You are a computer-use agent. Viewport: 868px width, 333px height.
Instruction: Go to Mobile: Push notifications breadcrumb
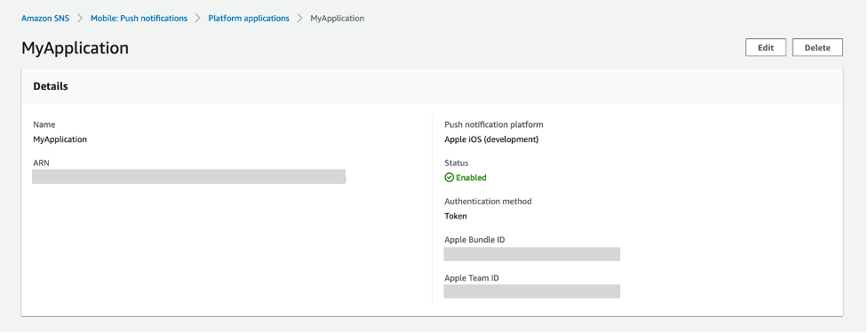click(139, 19)
